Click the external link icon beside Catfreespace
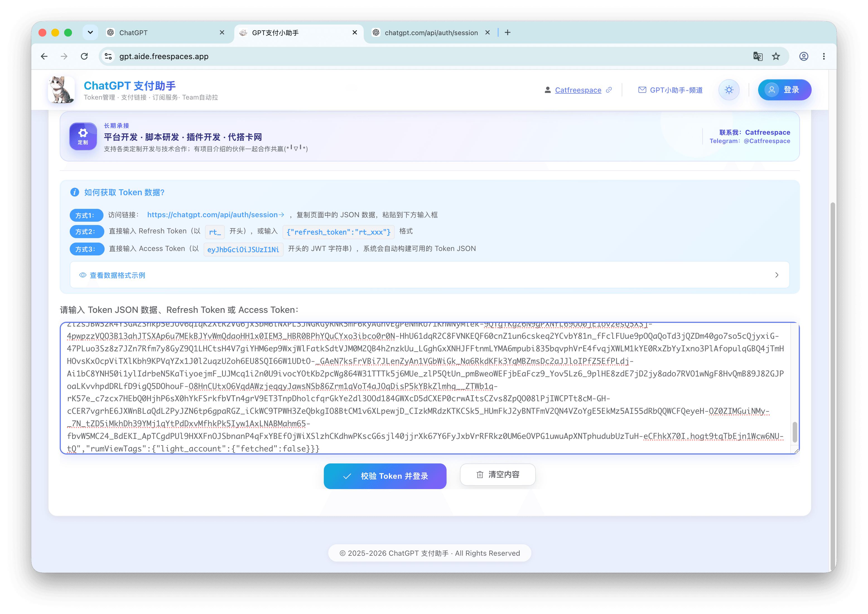 pyautogui.click(x=609, y=90)
